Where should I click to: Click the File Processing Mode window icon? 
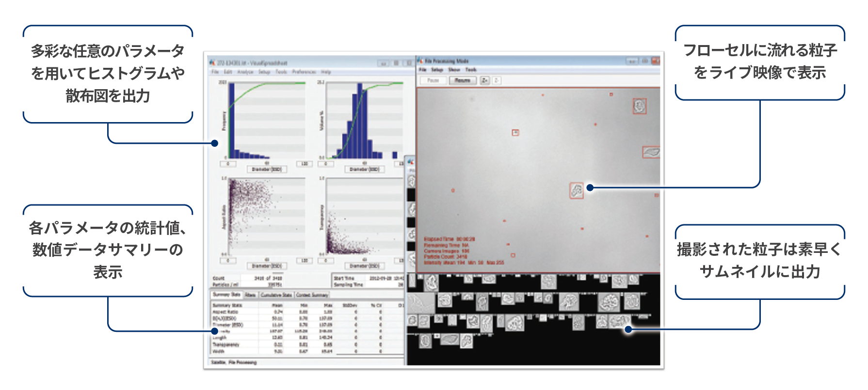420,61
